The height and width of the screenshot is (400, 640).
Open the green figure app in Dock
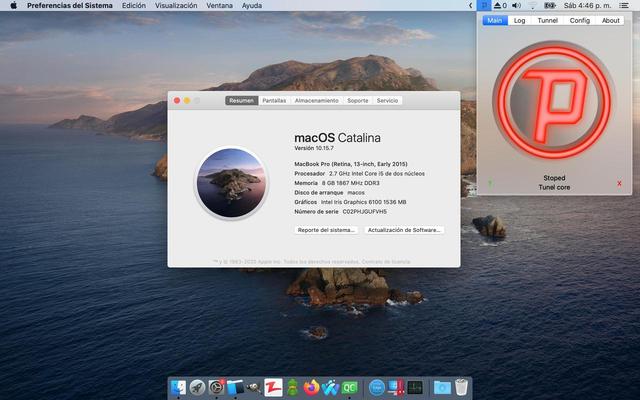293,387
